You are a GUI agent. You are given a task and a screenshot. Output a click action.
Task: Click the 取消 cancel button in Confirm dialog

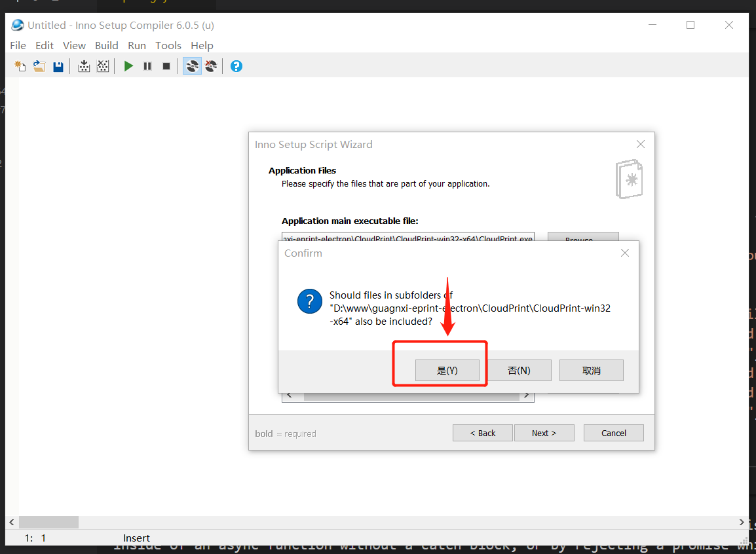click(x=592, y=371)
